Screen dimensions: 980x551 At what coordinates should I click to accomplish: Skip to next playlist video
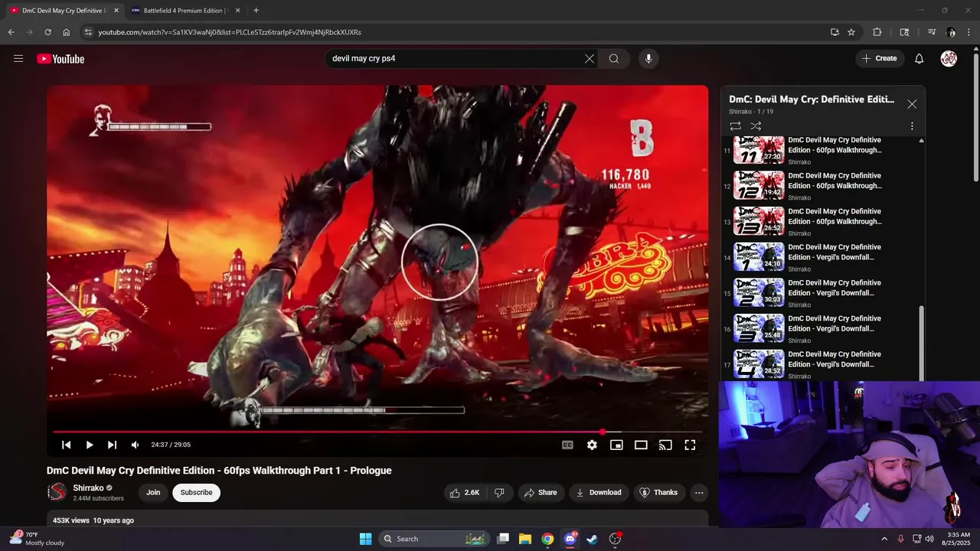112,445
